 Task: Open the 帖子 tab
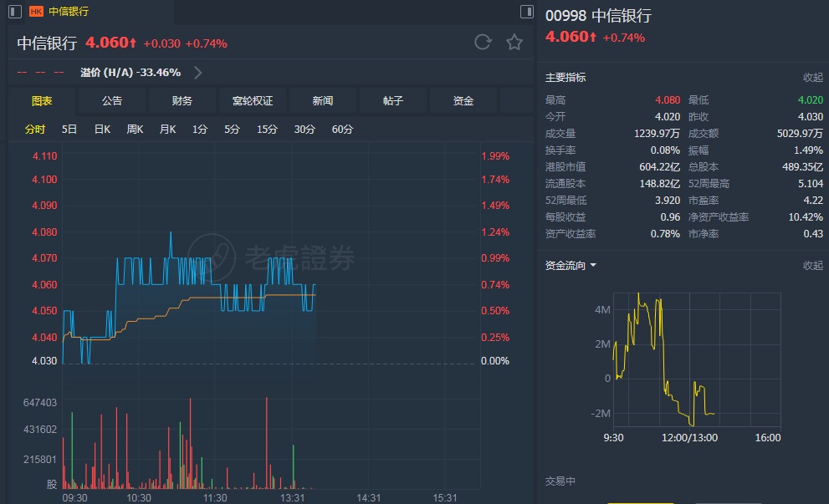(x=393, y=101)
